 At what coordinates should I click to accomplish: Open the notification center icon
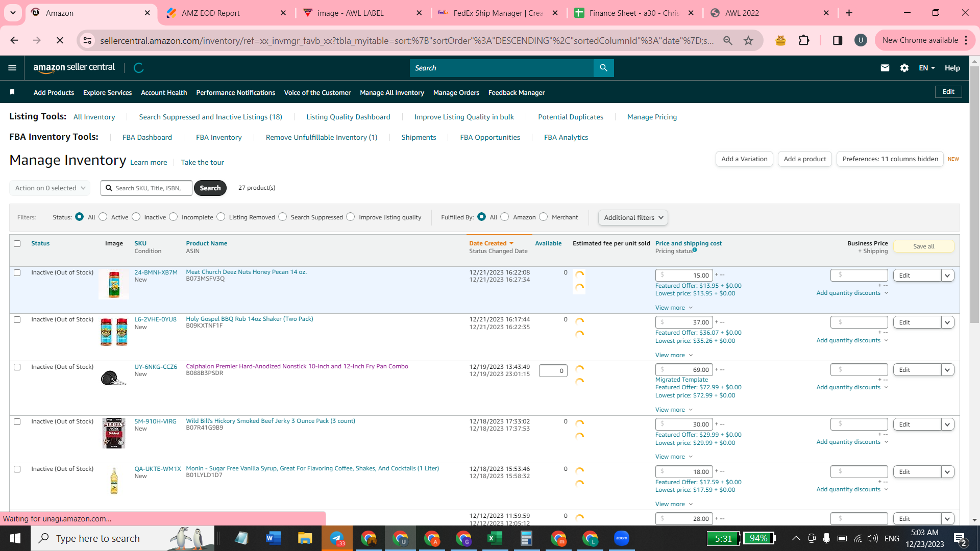[960, 539]
